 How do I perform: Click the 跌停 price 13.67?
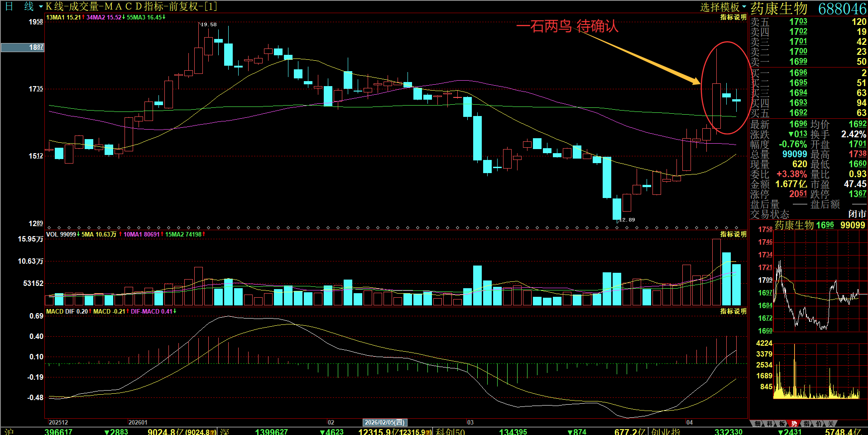point(858,194)
